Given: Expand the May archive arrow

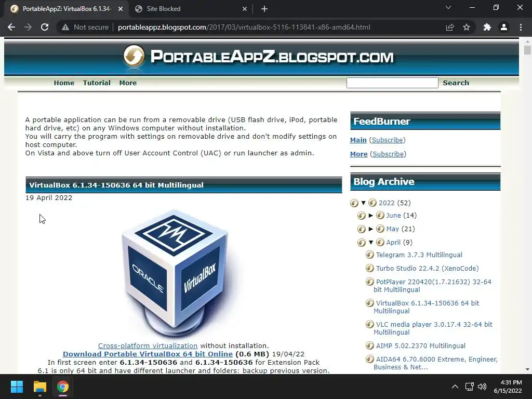Looking at the screenshot, I should pos(371,229).
